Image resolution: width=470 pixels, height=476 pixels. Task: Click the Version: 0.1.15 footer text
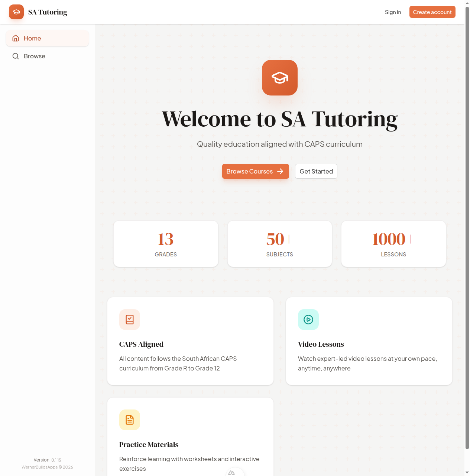point(47,460)
